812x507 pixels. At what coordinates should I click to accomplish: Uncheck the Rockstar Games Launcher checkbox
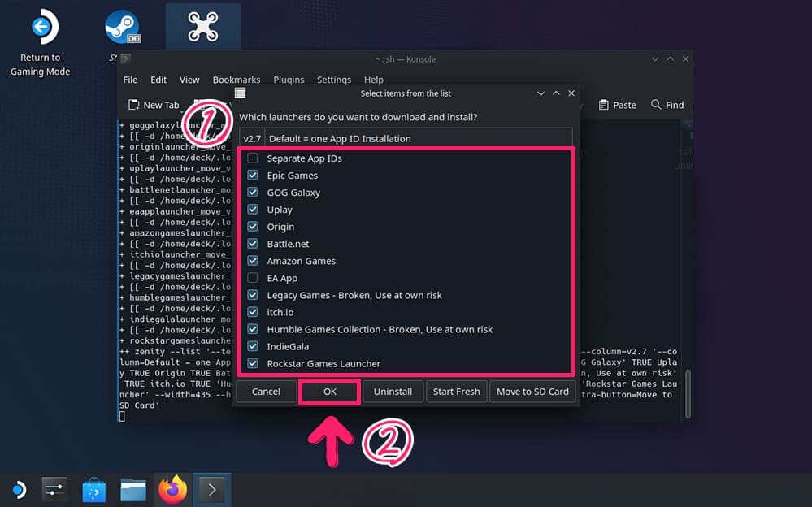(253, 363)
